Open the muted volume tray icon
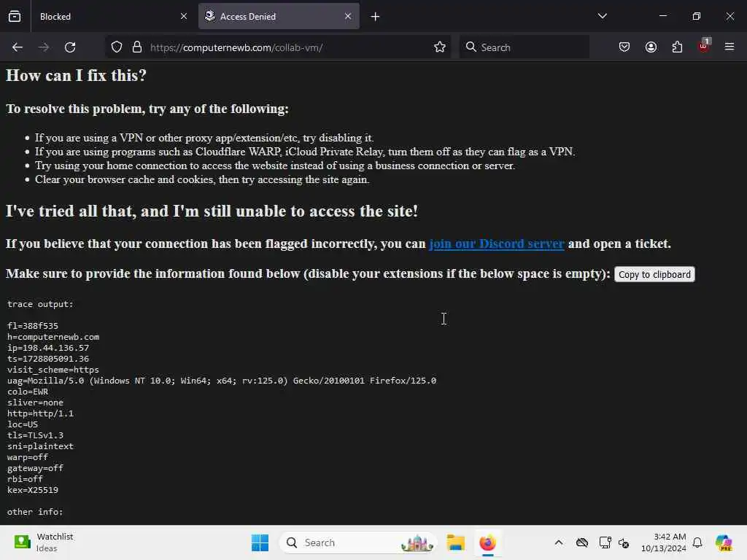 [624, 542]
